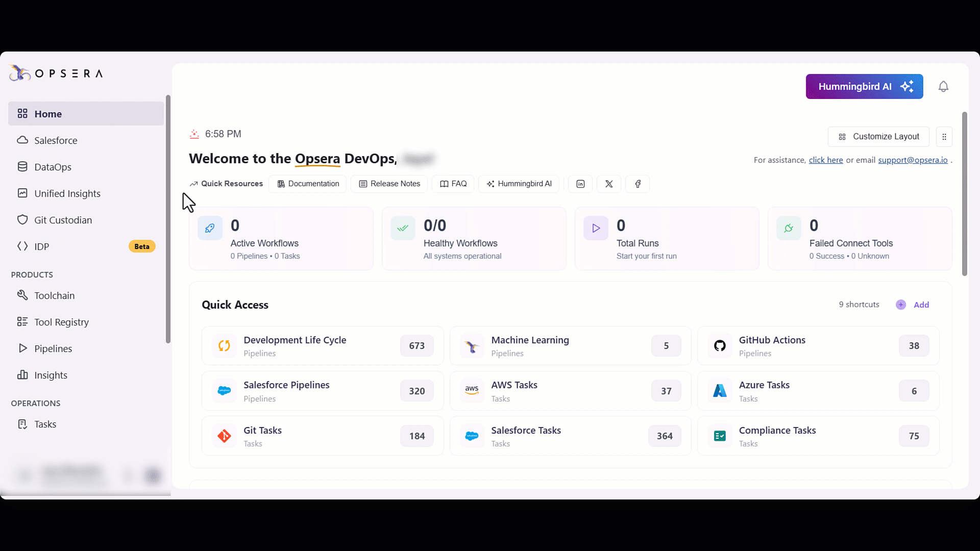Click the Customize Layout button

878,137
